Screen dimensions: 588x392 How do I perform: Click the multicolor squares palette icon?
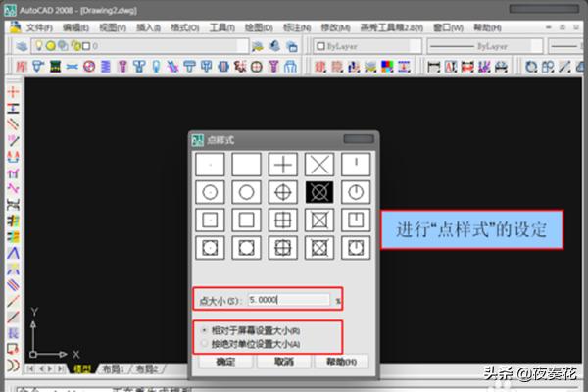coord(387,67)
